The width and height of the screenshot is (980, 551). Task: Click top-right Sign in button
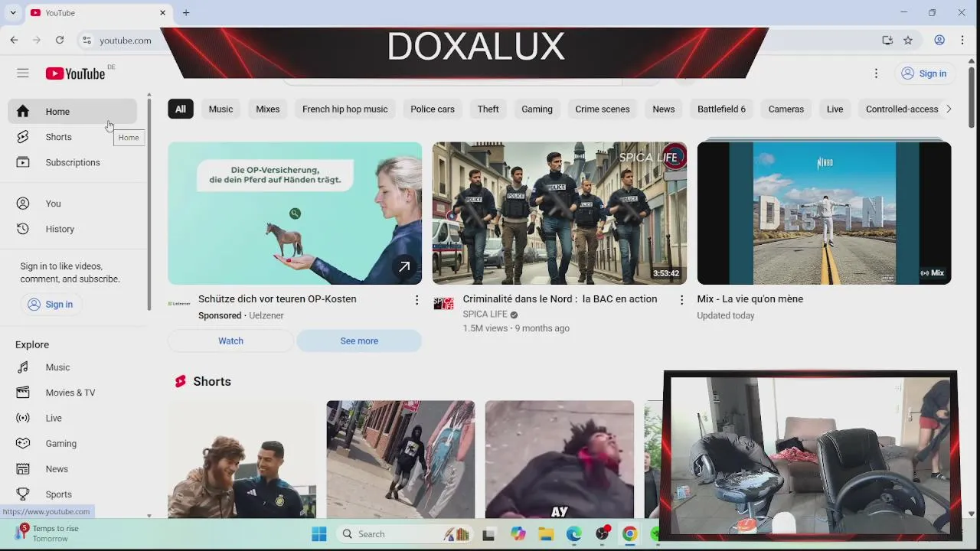[924, 73]
